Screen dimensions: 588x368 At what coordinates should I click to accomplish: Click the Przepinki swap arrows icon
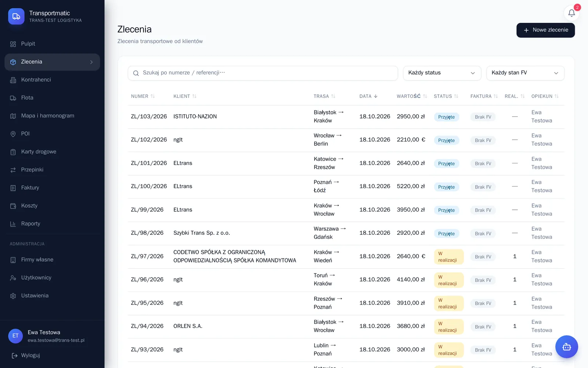pos(13,170)
